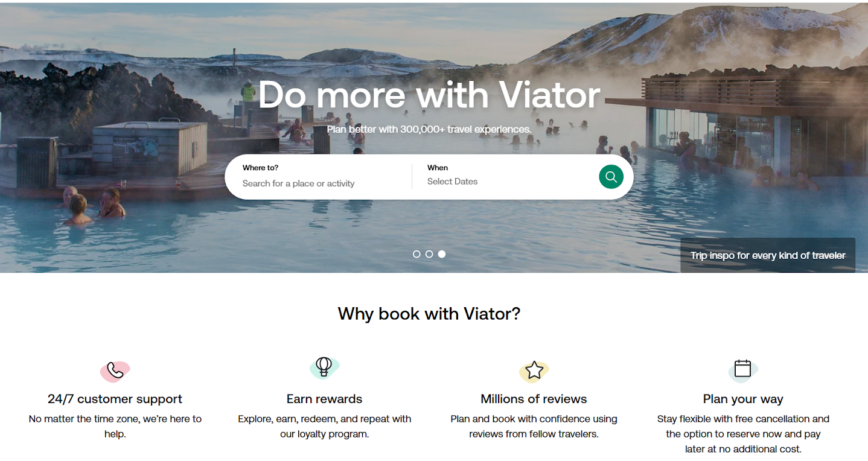
Task: Click the Why book with Viator title
Action: pos(429,314)
